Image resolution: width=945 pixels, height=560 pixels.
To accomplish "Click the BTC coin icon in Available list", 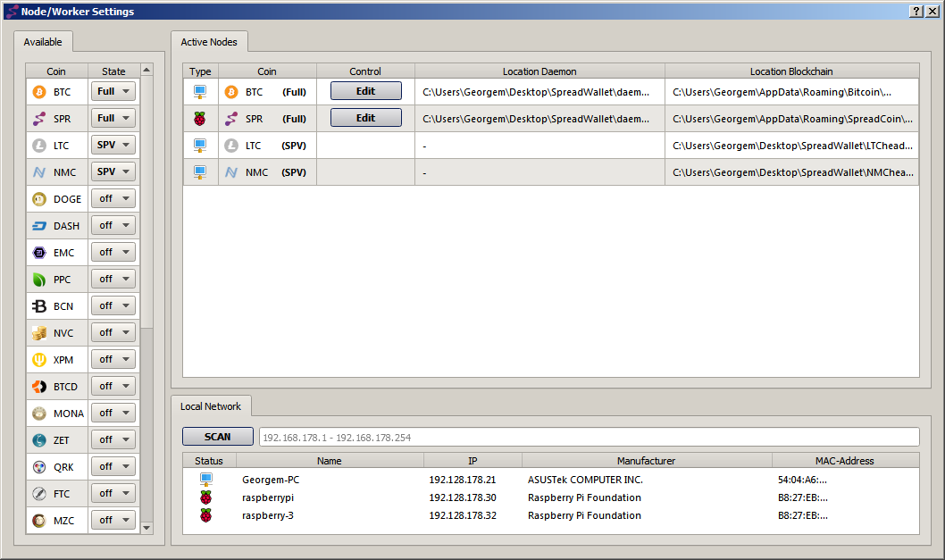I will tap(39, 92).
